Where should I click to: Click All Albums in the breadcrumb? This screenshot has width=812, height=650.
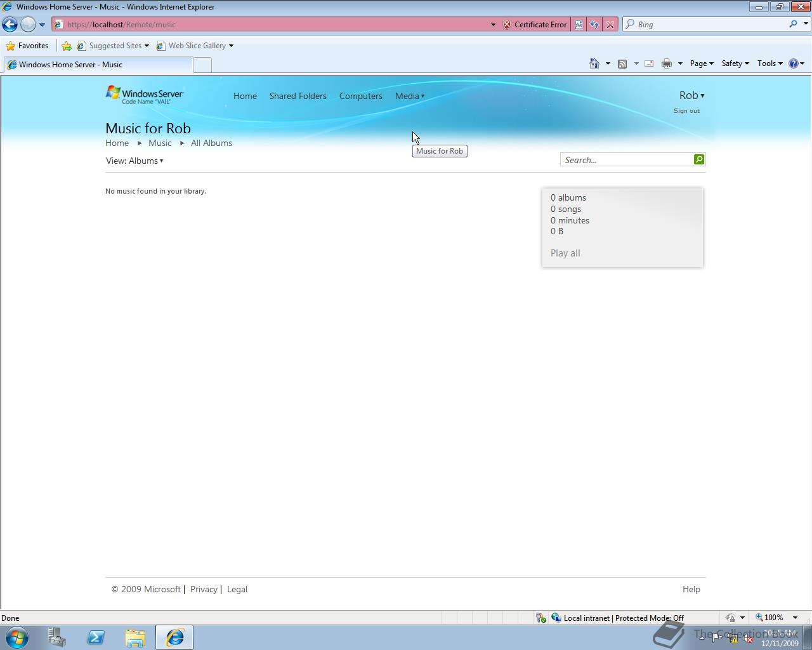(x=211, y=143)
